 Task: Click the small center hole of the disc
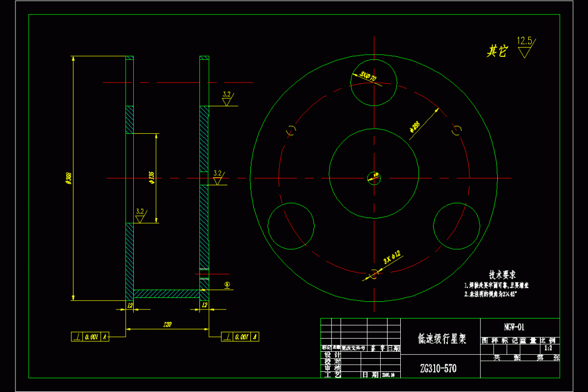click(373, 178)
